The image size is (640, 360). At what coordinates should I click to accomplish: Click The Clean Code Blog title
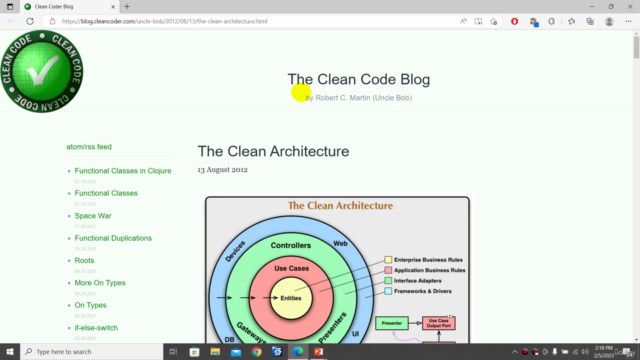358,79
